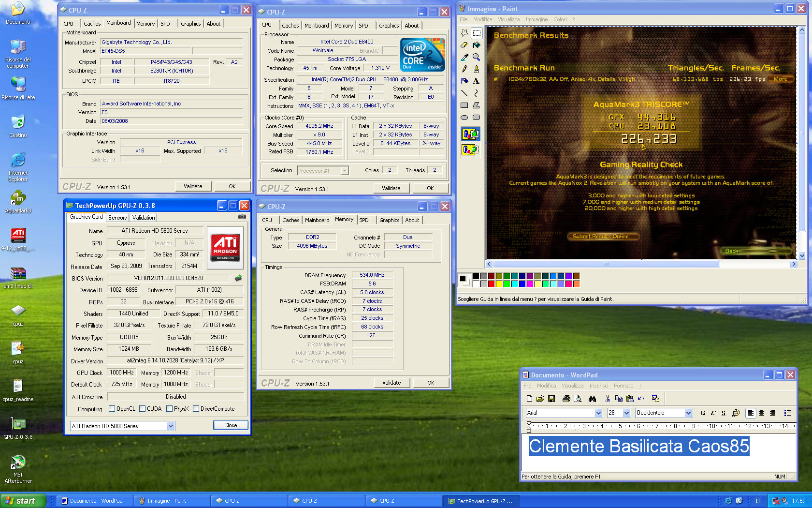Image resolution: width=812 pixels, height=508 pixels.
Task: Choose the Fill With Color bucket tool
Action: pos(477,45)
